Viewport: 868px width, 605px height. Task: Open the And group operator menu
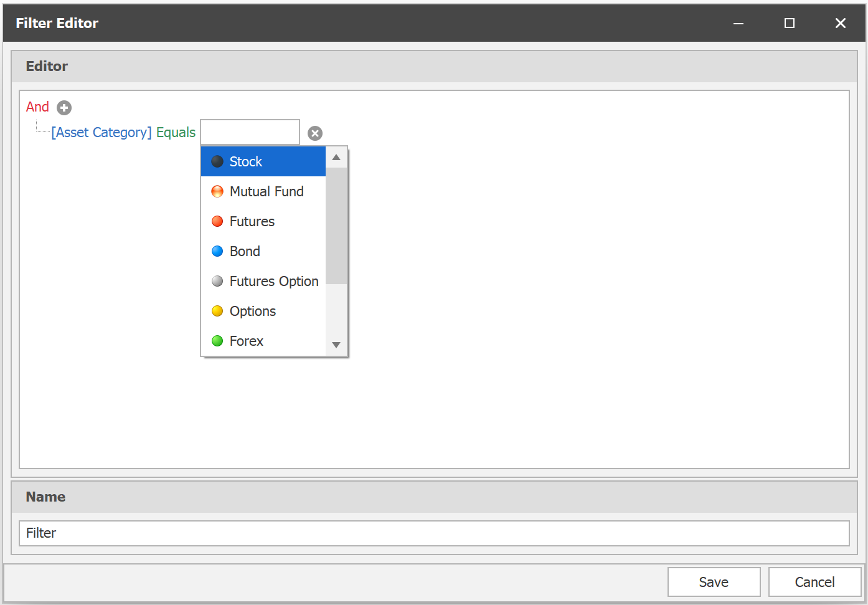pyautogui.click(x=37, y=107)
